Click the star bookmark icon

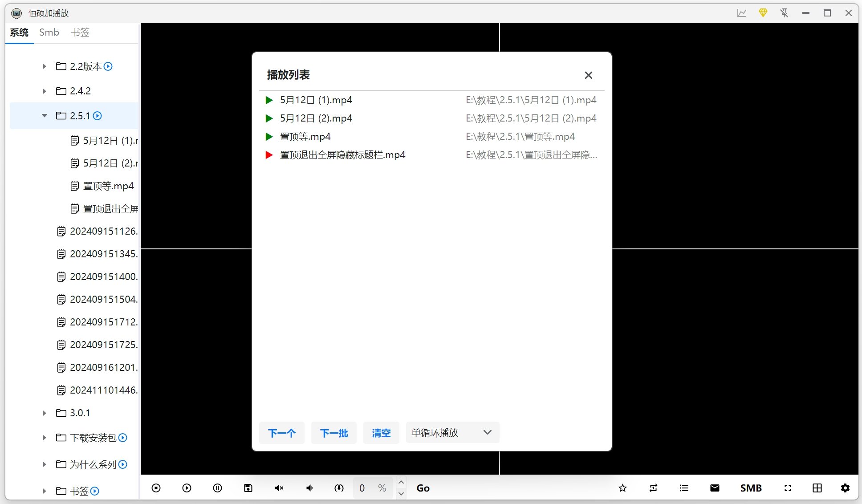point(622,488)
